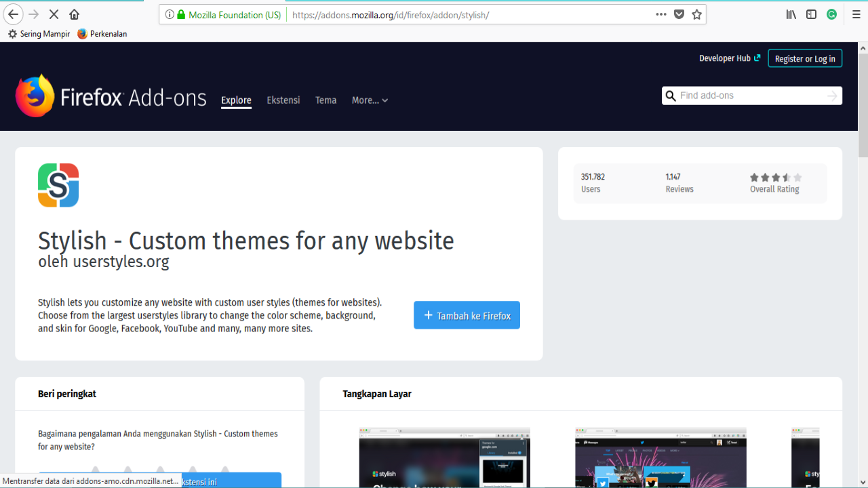Expand the More... dropdown menu
This screenshot has height=488, width=868.
(370, 100)
